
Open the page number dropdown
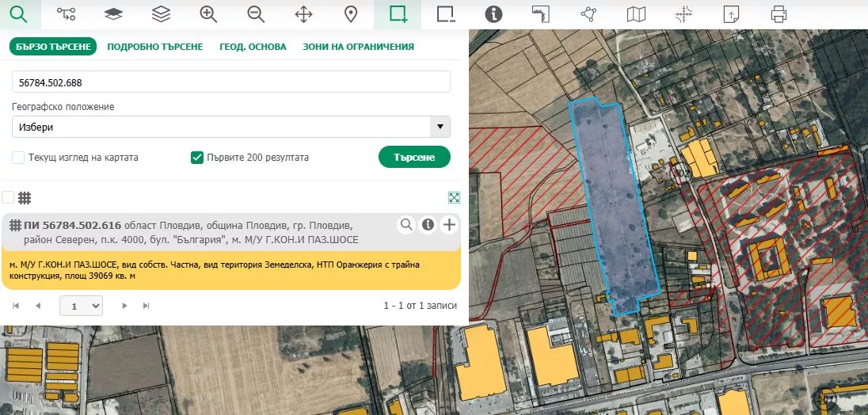[x=81, y=306]
